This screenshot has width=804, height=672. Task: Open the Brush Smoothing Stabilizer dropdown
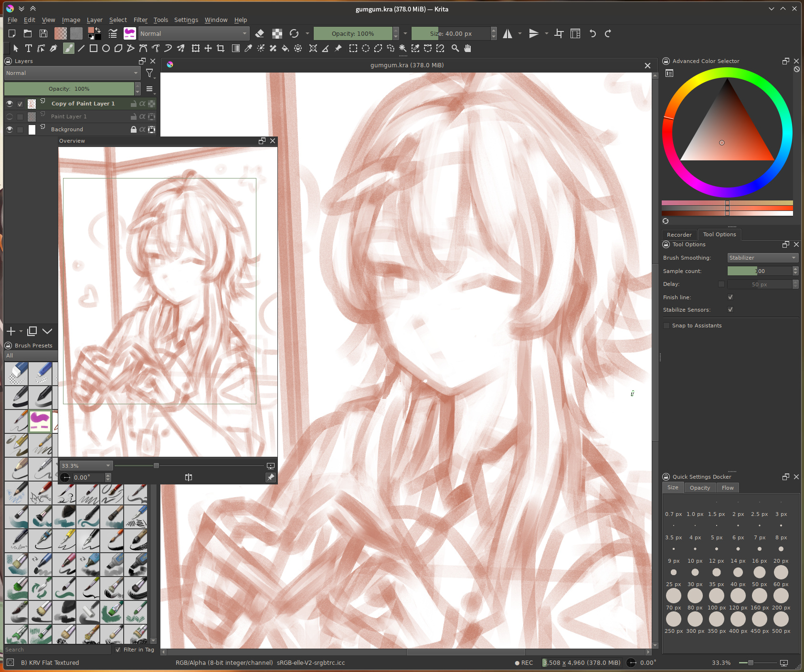[762, 258]
